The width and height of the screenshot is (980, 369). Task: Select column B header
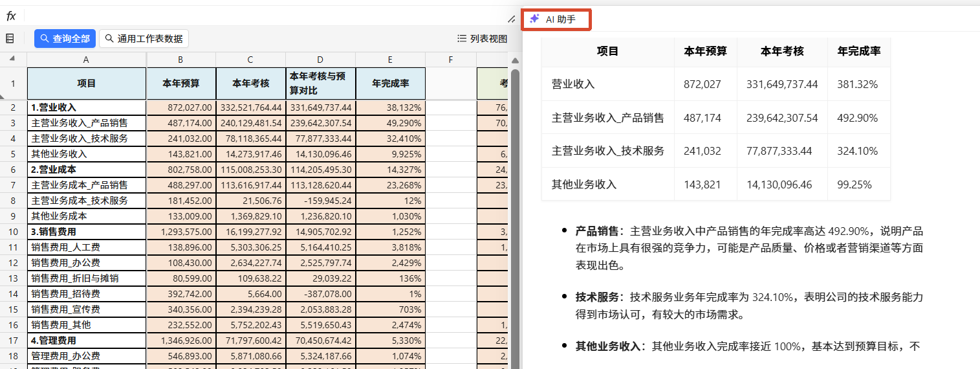coord(181,60)
